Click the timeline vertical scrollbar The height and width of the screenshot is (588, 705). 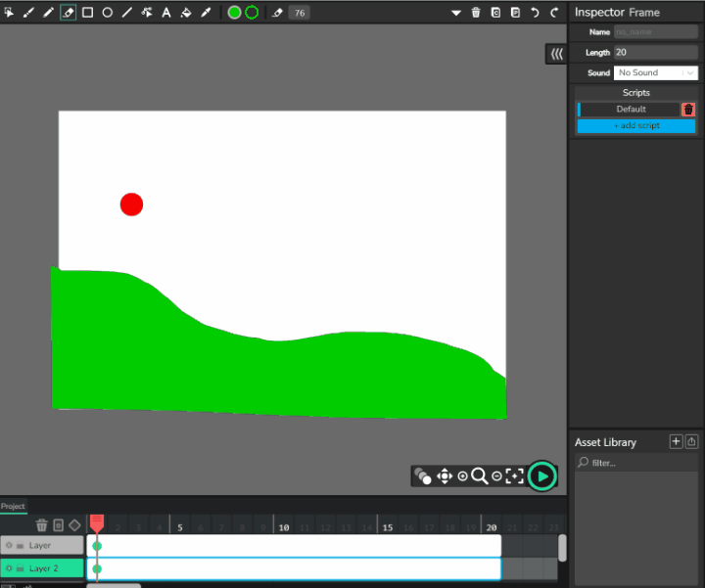pyautogui.click(x=562, y=548)
